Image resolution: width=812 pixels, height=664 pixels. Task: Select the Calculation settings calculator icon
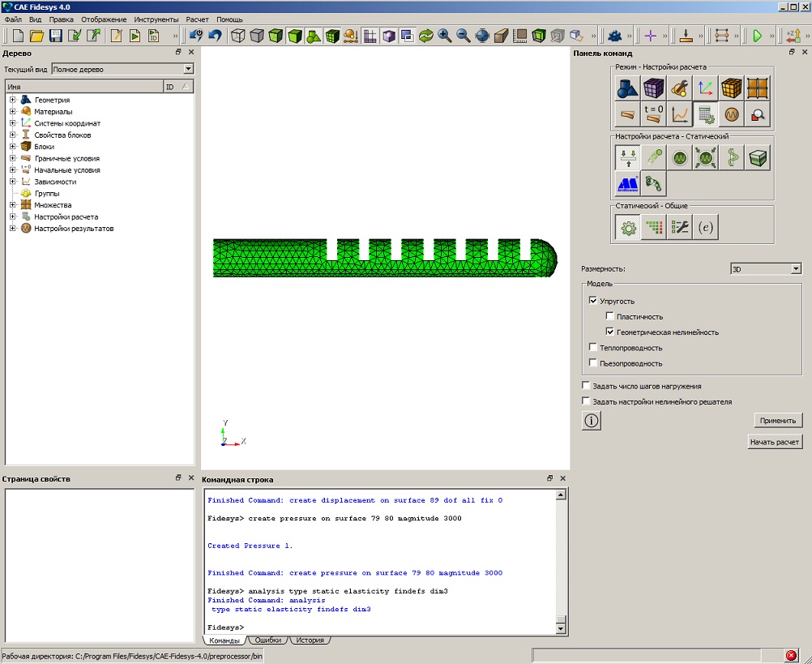[x=705, y=114]
